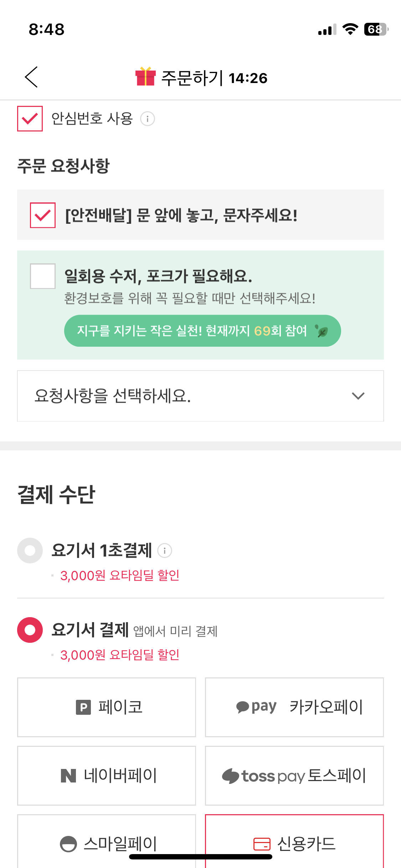Select the 요기서 1초결제 radio button
This screenshot has height=868, width=401.
[30, 551]
